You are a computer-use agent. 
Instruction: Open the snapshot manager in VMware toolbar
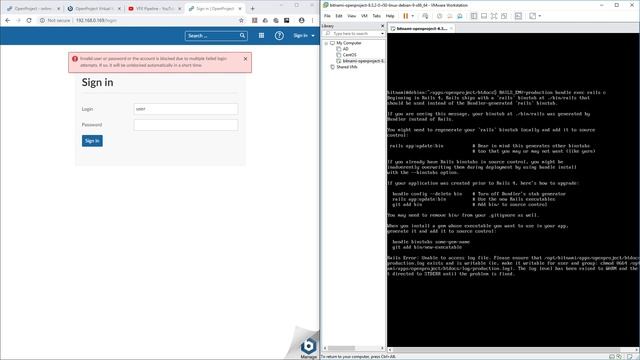pos(460,16)
